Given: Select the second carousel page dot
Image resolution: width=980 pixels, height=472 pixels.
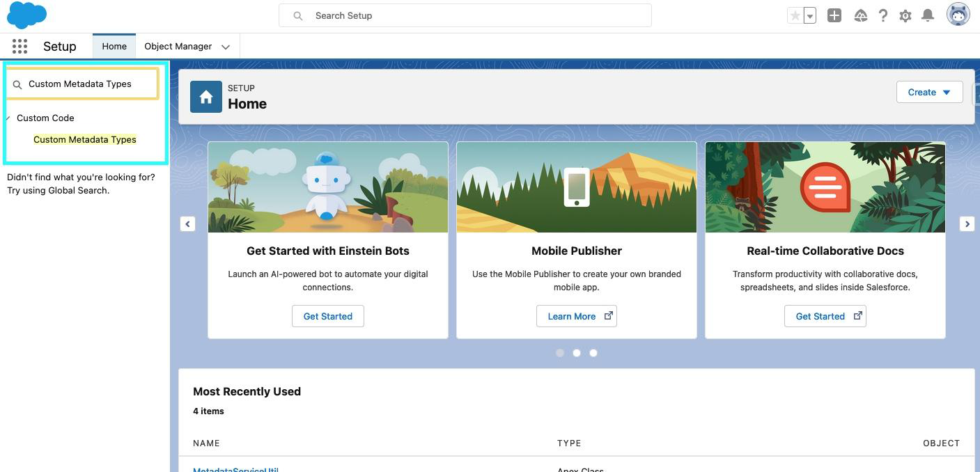Looking at the screenshot, I should 577,353.
